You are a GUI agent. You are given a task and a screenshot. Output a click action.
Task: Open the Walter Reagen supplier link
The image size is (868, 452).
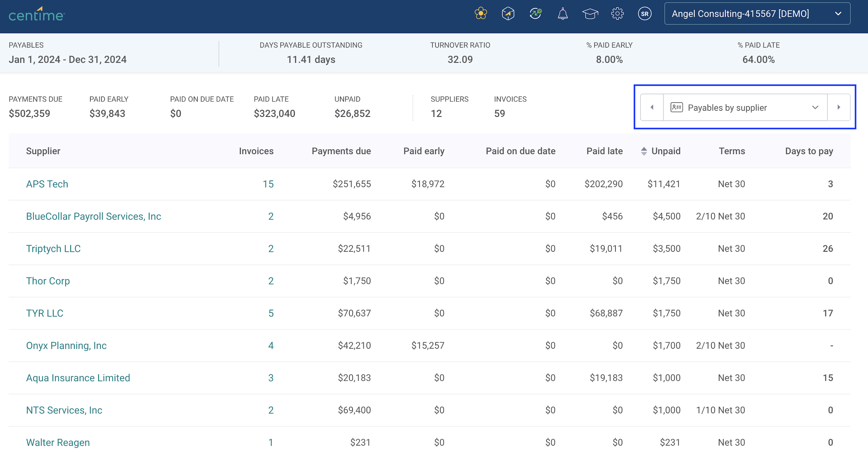pos(58,442)
